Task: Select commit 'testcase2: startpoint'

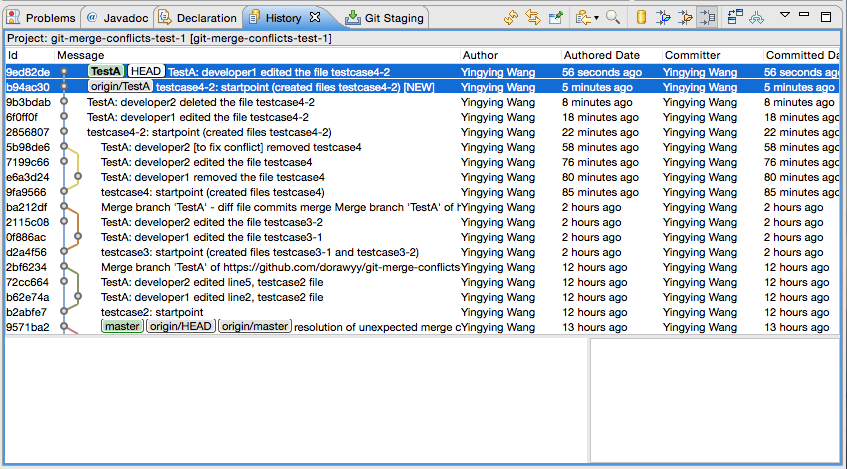Action: pos(152,312)
